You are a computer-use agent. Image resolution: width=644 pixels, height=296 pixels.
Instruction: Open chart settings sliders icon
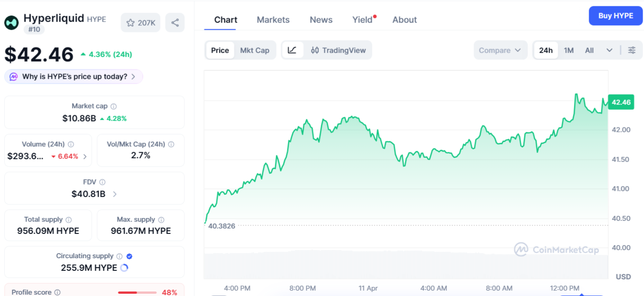(x=631, y=50)
